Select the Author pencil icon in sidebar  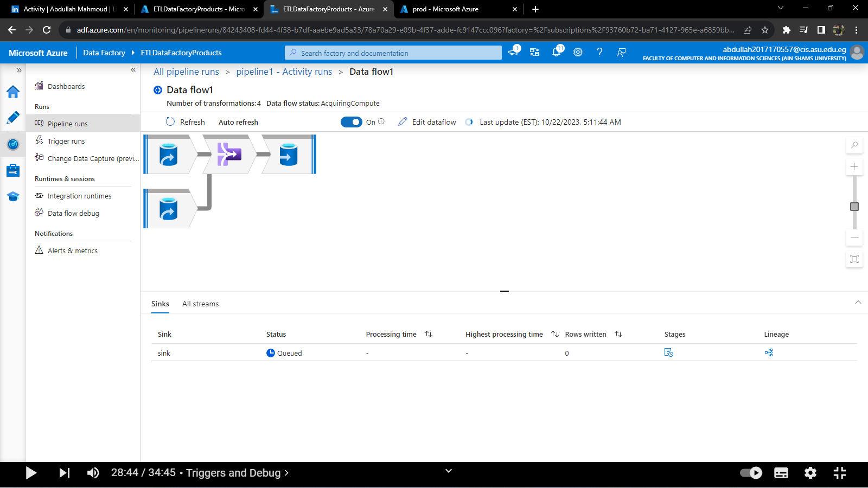pos(13,118)
